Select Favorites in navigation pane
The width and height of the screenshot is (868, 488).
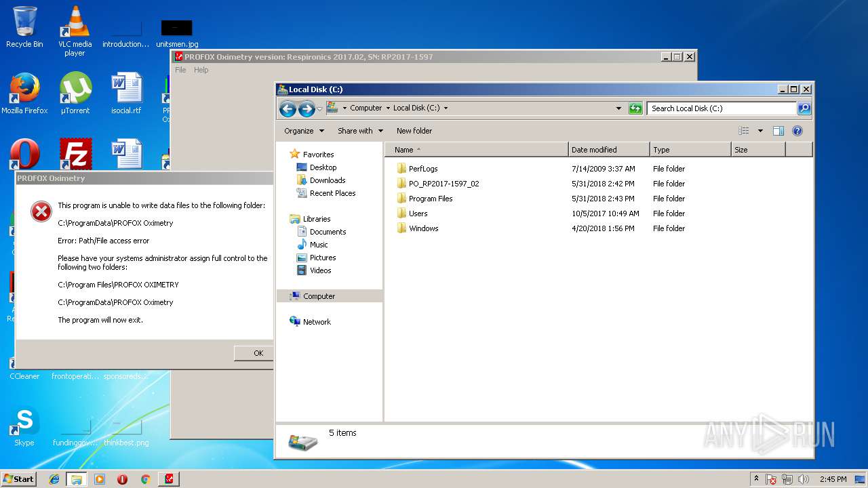coord(318,155)
